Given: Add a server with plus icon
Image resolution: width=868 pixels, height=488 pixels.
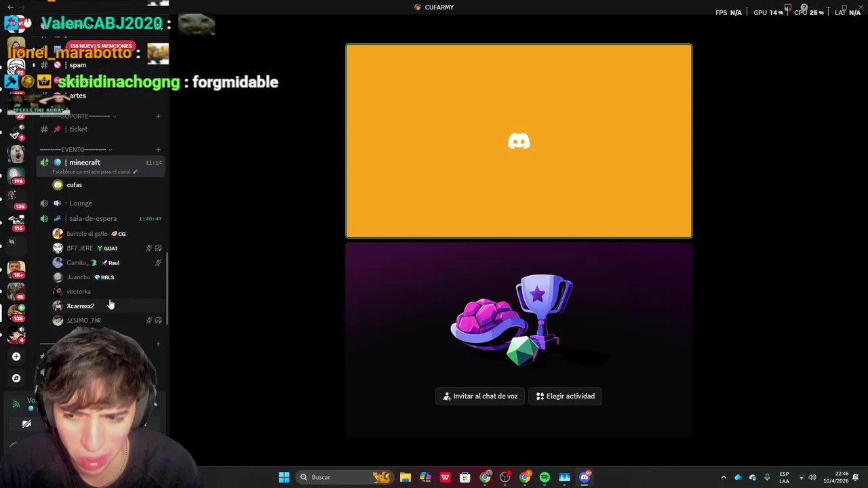Looking at the screenshot, I should pos(16,357).
